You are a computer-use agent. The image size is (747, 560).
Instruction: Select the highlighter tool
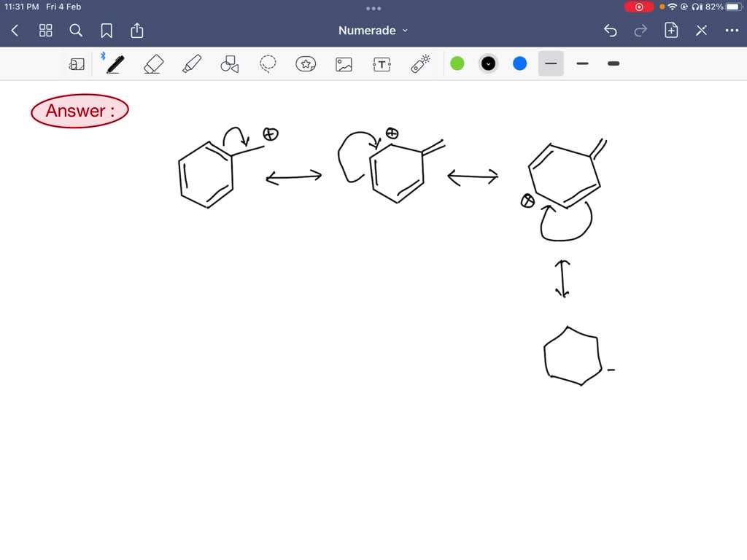coord(190,63)
